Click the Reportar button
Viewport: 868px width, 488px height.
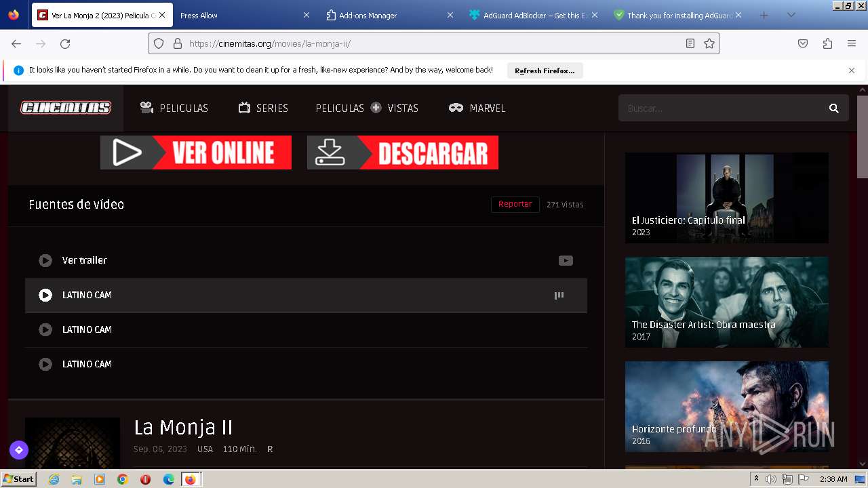click(x=515, y=204)
